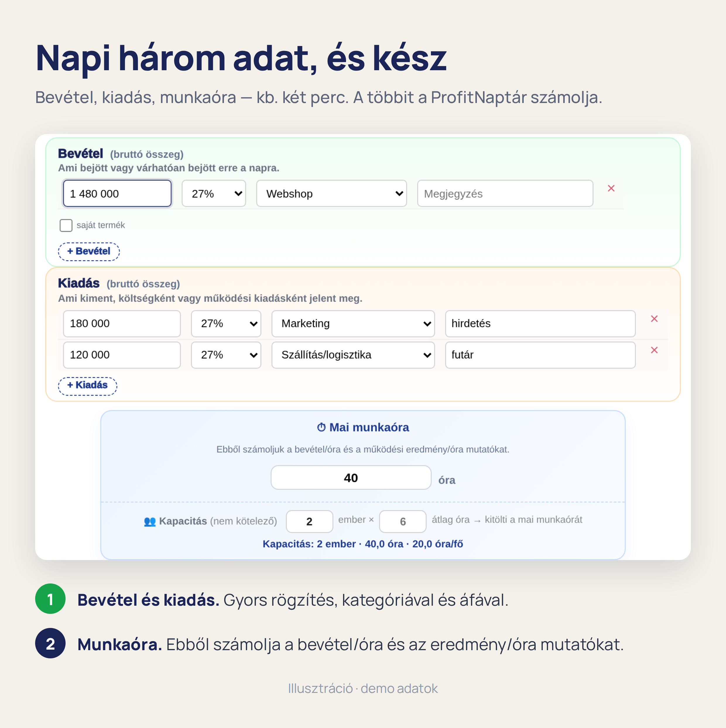Focus the 180 000 expense amount field
Viewport: 726px width, 728px height.
tap(122, 324)
